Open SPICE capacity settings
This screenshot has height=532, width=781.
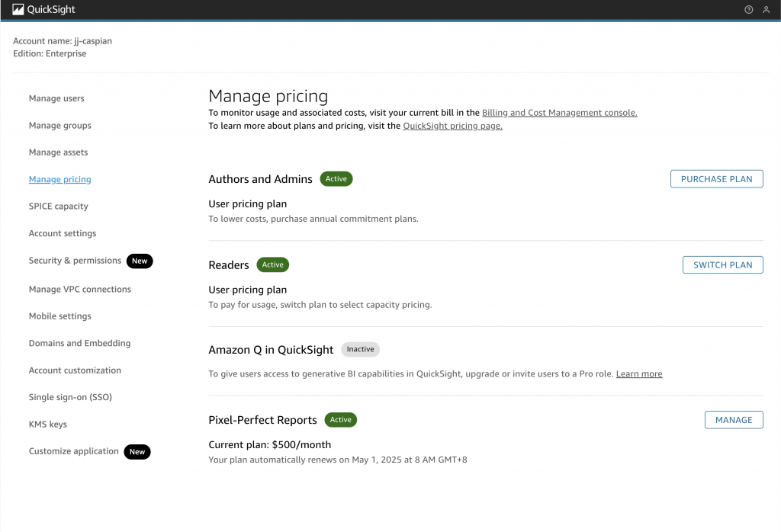(58, 207)
